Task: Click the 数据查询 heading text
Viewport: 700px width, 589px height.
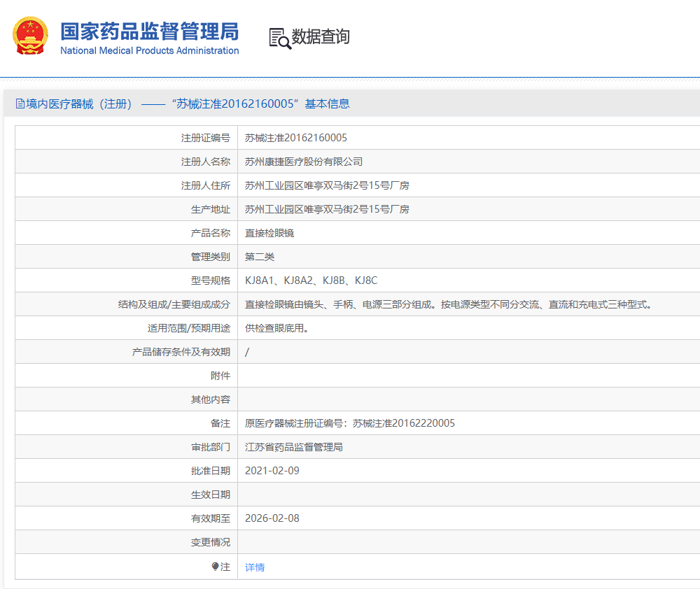Action: (x=321, y=36)
